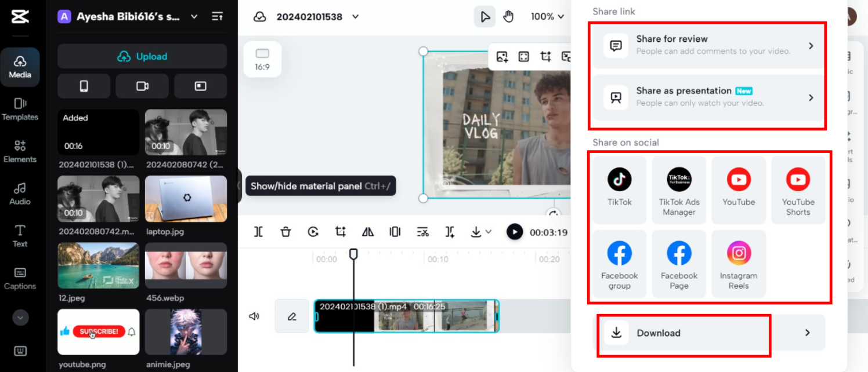
Task: Open the keyboard shortcuts icon
Action: pyautogui.click(x=20, y=351)
